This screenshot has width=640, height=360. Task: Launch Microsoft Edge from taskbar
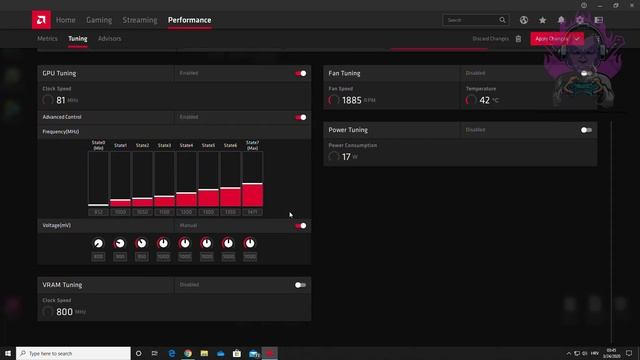(171, 353)
